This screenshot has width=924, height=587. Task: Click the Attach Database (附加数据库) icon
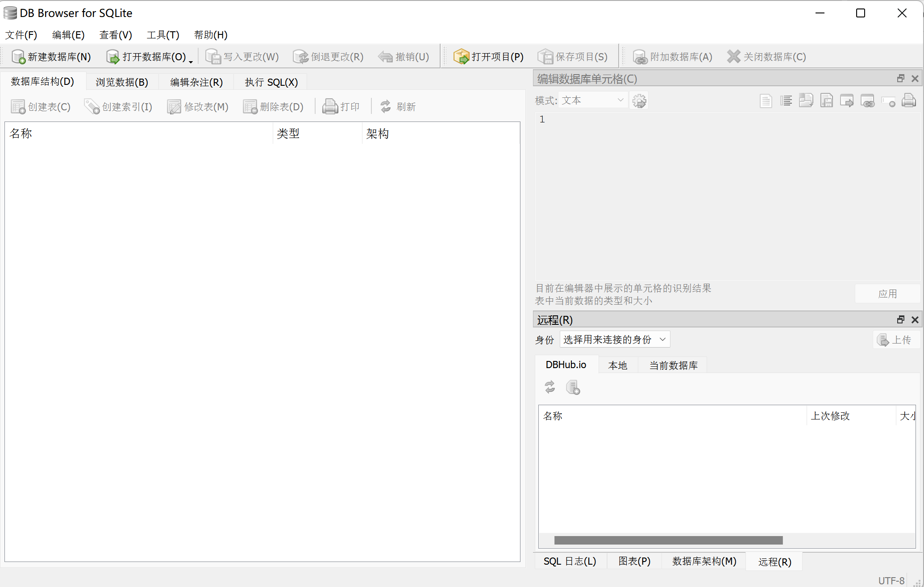pyautogui.click(x=640, y=57)
